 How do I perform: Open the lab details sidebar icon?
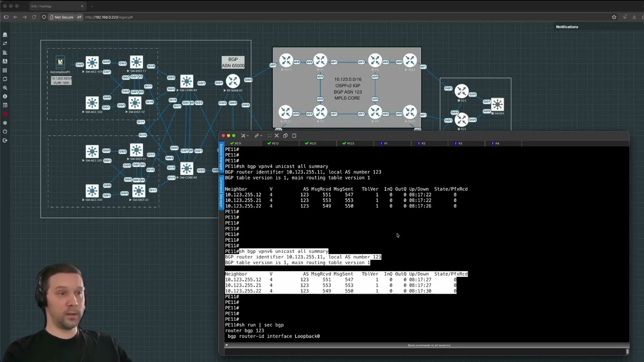pyautogui.click(x=5, y=105)
